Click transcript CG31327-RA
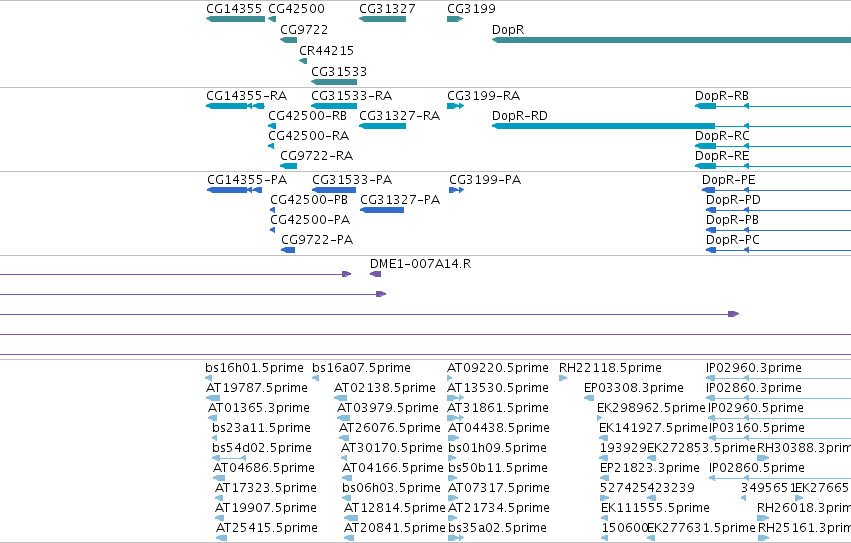The height and width of the screenshot is (543, 851). [383, 126]
